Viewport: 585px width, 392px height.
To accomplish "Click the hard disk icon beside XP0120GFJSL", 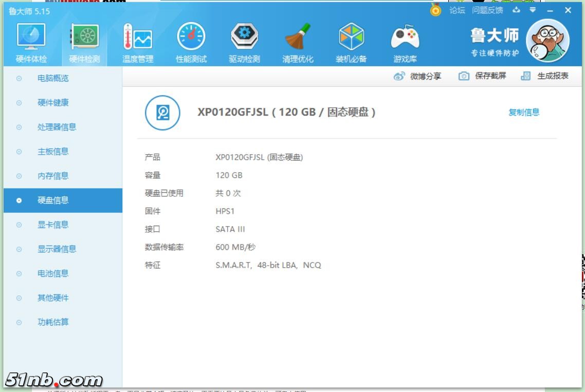I will [162, 113].
